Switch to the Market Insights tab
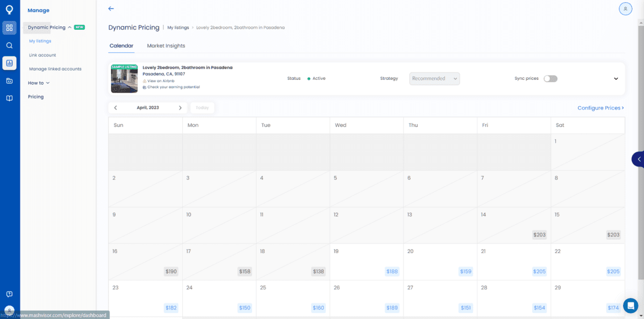Viewport: 644px width, 319px height. [166, 46]
